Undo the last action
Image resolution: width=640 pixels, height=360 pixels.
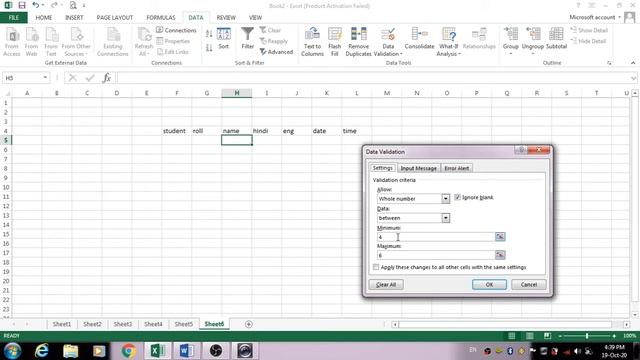[x=36, y=5]
